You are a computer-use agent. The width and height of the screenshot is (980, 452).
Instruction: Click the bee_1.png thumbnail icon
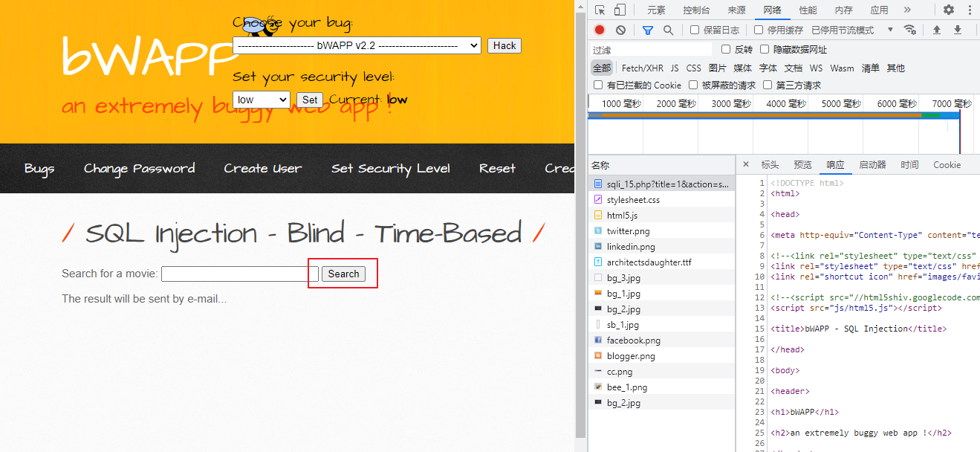598,387
